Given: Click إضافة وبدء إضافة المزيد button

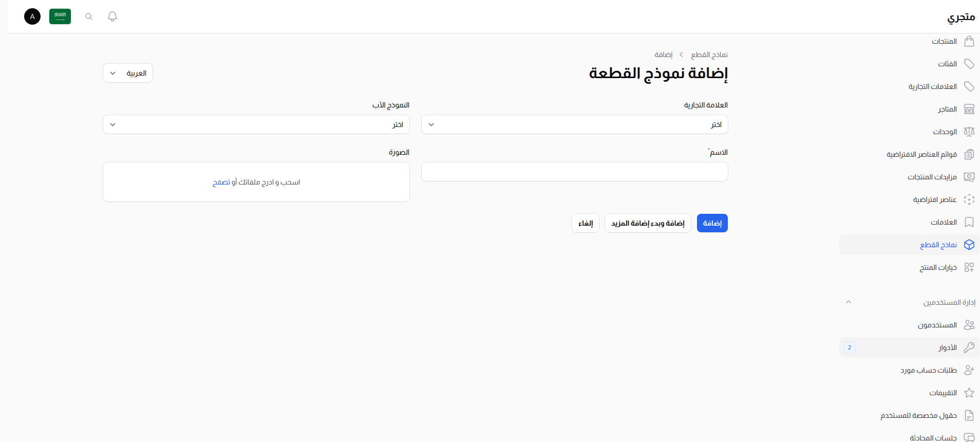Looking at the screenshot, I should [648, 223].
